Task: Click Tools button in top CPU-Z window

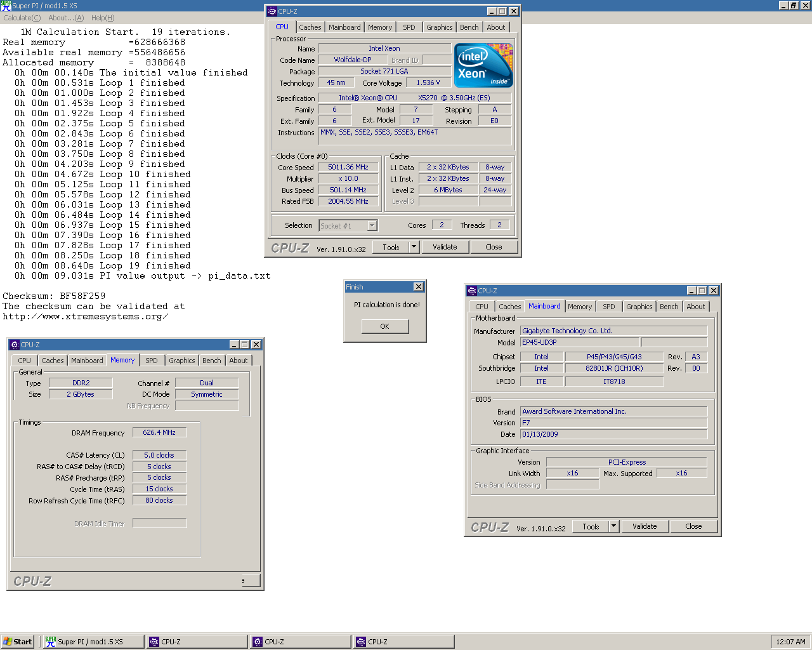Action: tap(391, 247)
